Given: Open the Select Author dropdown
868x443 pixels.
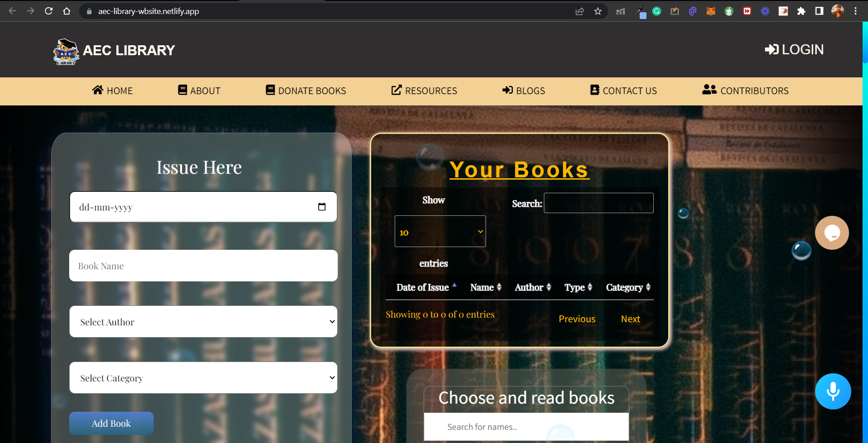Looking at the screenshot, I should coord(203,322).
